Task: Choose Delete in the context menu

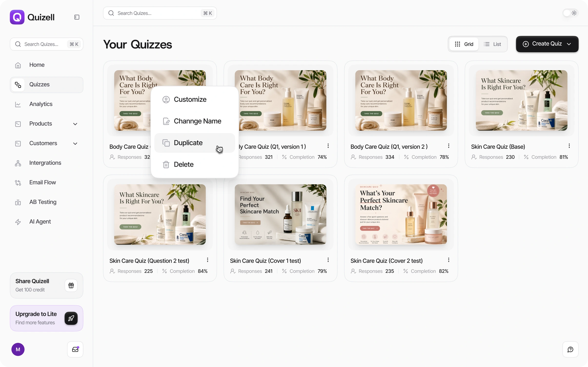Action: [194, 164]
